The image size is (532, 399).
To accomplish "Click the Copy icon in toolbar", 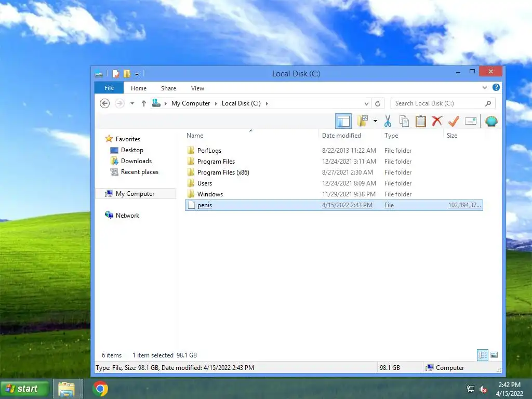I will [404, 121].
